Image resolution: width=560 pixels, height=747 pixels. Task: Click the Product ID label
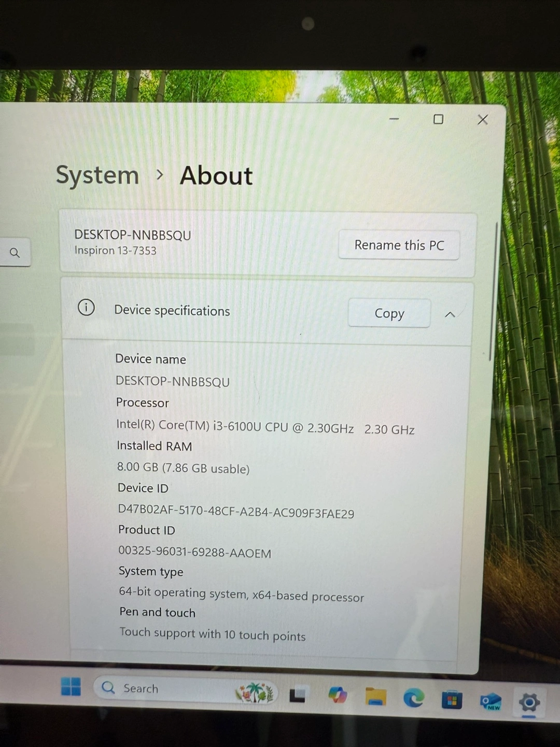coord(147,530)
